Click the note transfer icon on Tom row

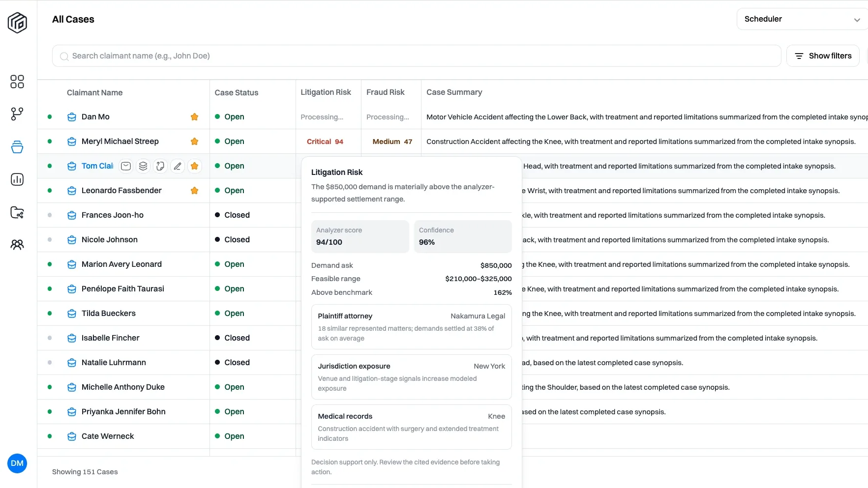click(160, 166)
